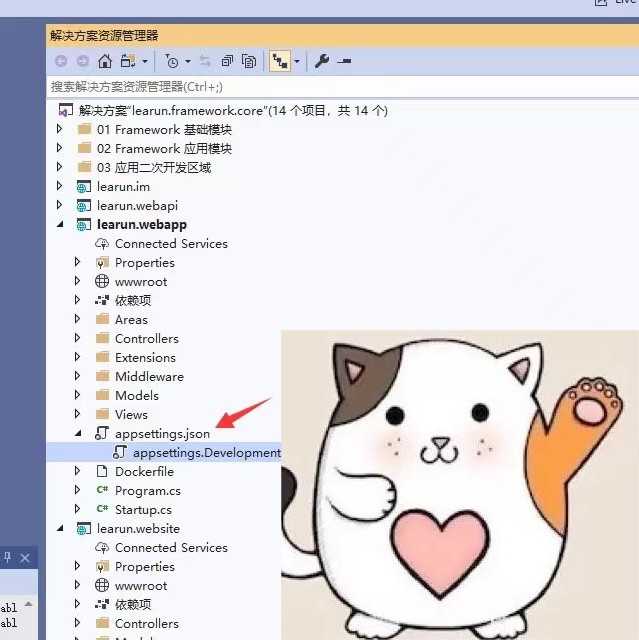Select the appsettings.Development file
Image resolution: width=639 pixels, height=640 pixels.
(x=207, y=453)
